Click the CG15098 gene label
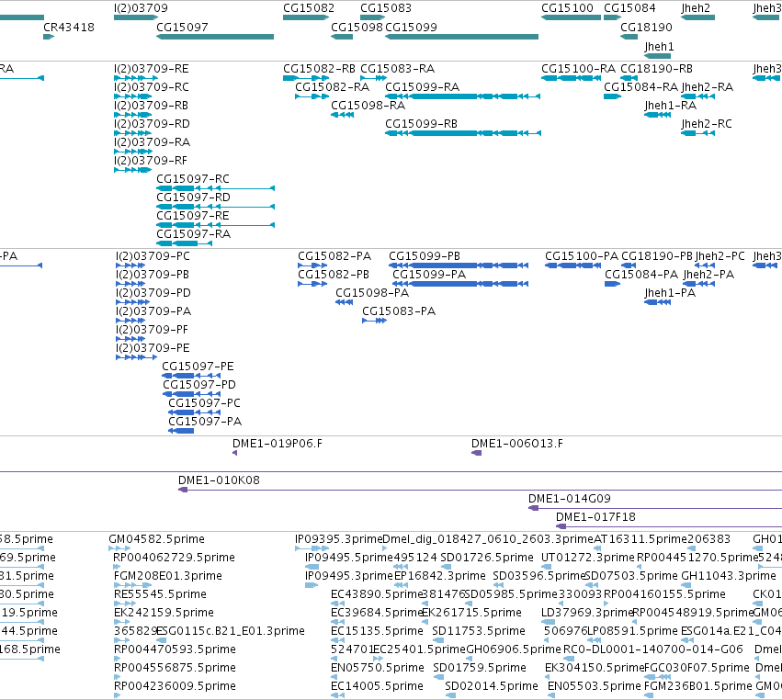This screenshot has height=700, width=782. [357, 27]
